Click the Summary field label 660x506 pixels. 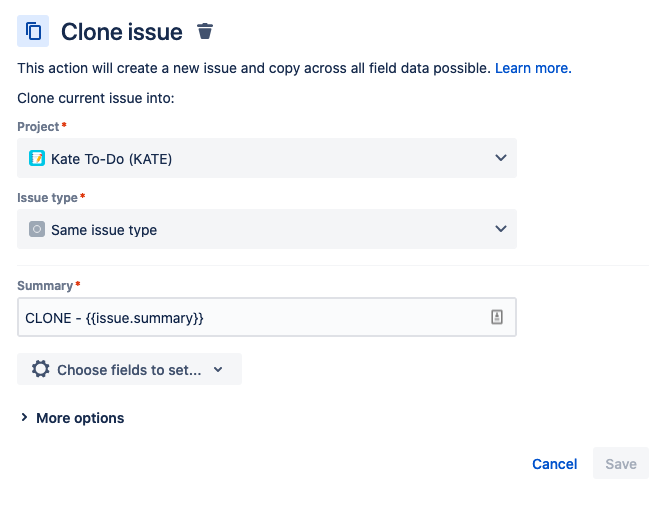(45, 286)
